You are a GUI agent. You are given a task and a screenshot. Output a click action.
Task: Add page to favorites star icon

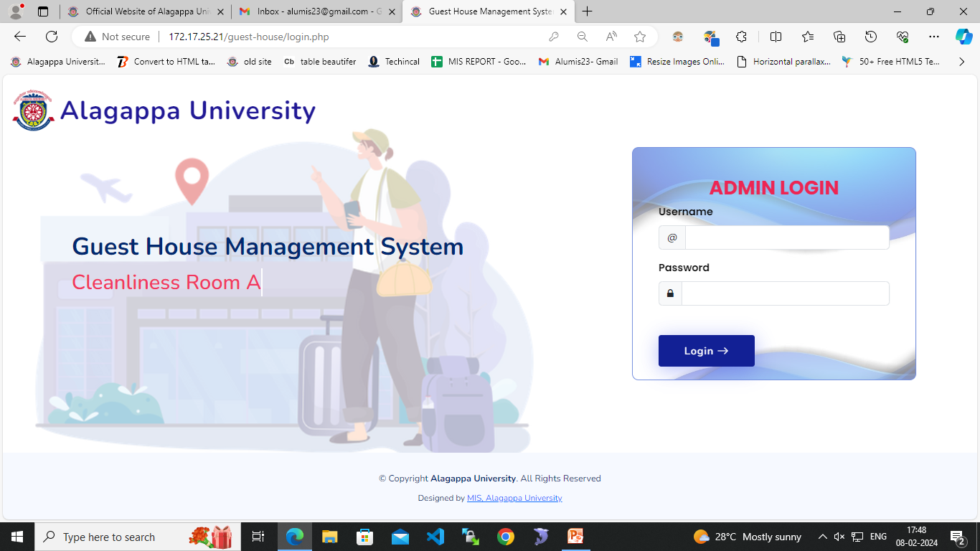640,37
